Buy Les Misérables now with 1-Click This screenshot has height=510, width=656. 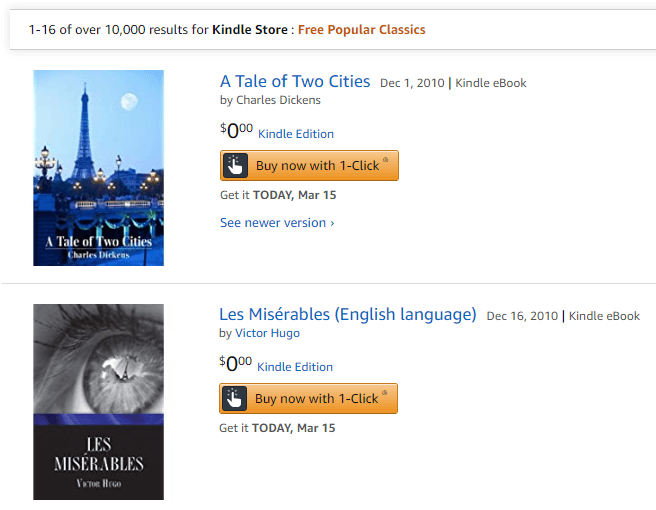point(316,398)
